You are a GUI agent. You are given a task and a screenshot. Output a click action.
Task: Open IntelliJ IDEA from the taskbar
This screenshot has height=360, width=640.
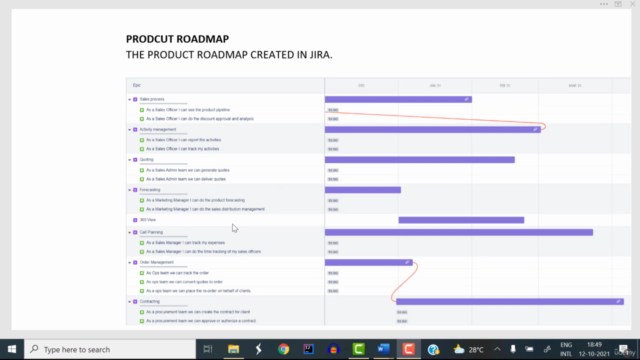tap(309, 349)
